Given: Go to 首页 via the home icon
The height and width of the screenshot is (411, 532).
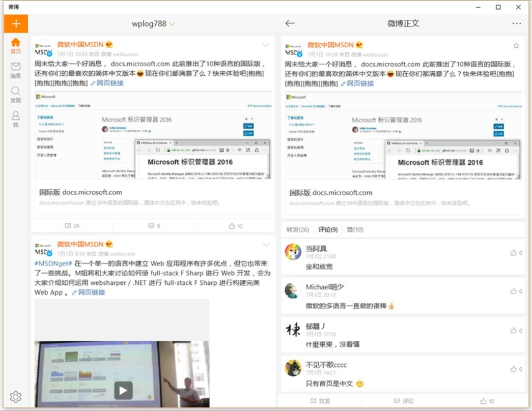Looking at the screenshot, I should click(x=16, y=43).
